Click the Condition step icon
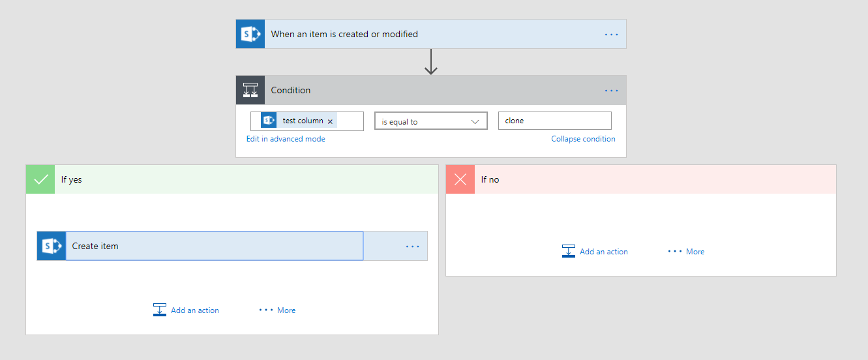Viewport: 868px width, 360px height. [x=250, y=90]
